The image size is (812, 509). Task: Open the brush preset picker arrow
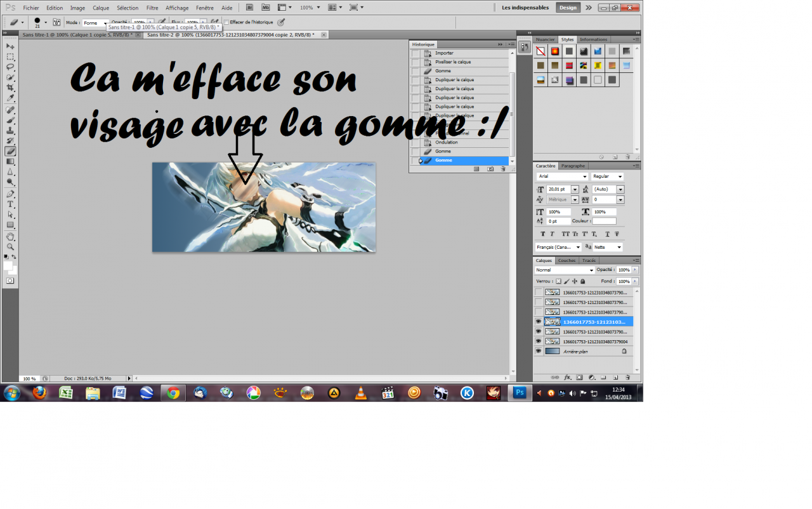[46, 23]
